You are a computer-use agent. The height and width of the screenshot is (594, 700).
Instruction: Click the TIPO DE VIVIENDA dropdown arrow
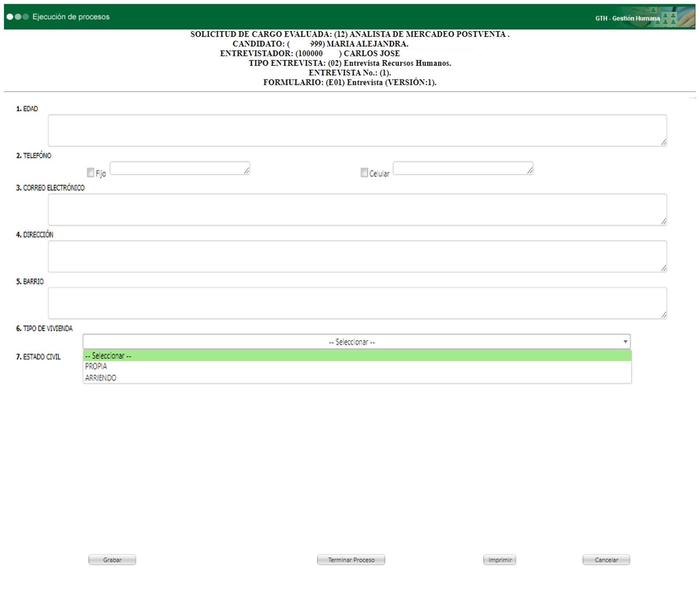point(625,342)
